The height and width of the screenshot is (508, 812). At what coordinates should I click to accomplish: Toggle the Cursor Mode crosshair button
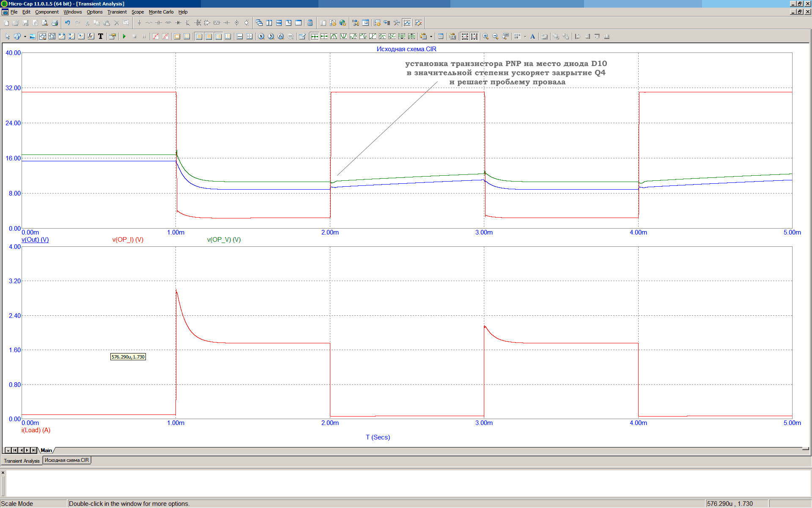52,37
